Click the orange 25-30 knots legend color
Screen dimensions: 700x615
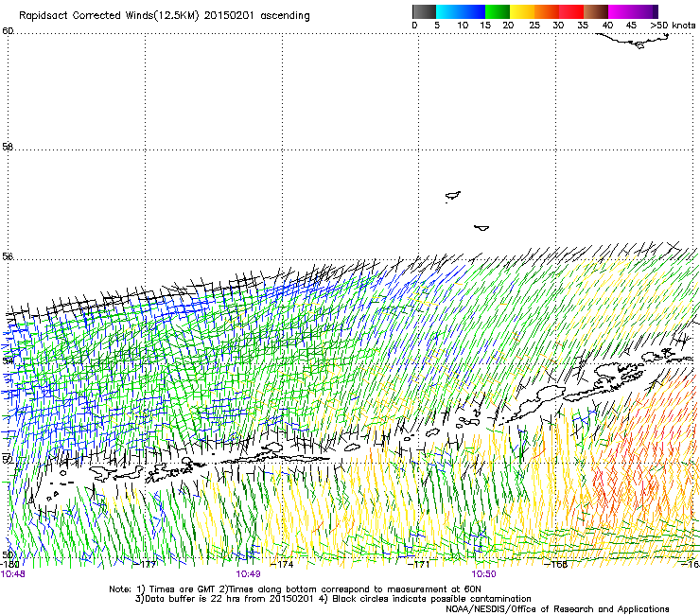[x=547, y=11]
